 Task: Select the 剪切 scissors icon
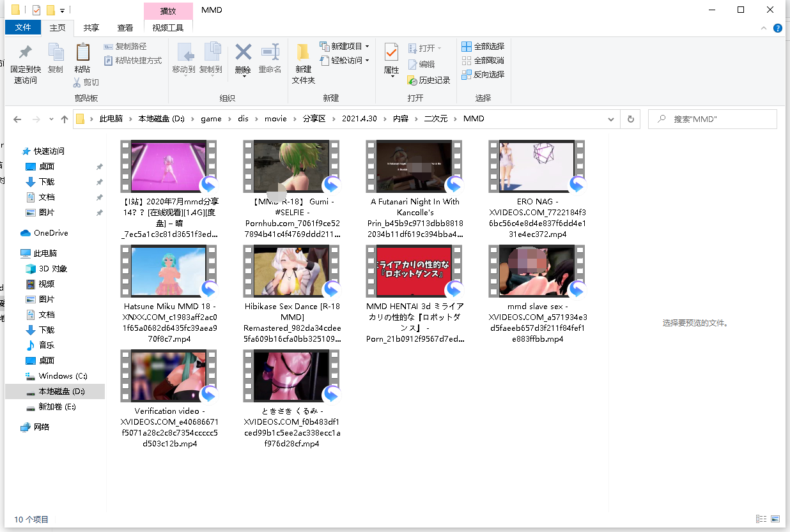pyautogui.click(x=77, y=82)
